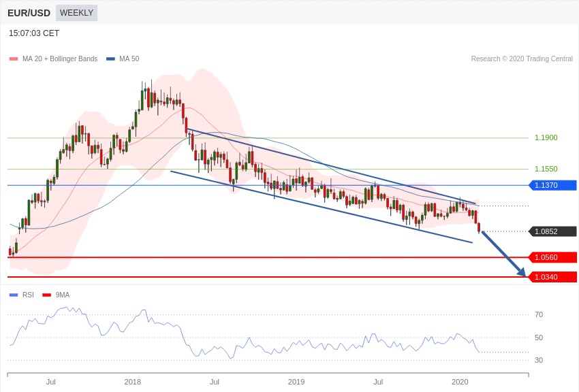This screenshot has width=579, height=392.
Task: Click the red 1.0560 support price tag
Action: (552, 257)
